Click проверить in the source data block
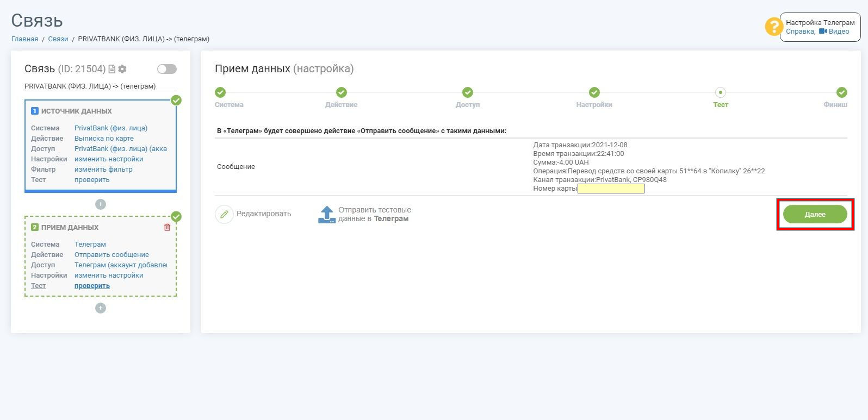Image resolution: width=868 pixels, height=420 pixels. pyautogui.click(x=92, y=180)
